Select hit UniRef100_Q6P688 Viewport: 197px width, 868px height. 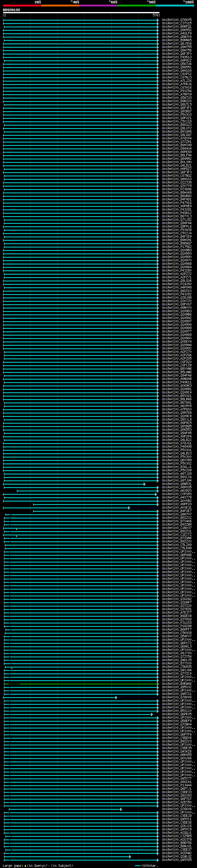pos(177,555)
